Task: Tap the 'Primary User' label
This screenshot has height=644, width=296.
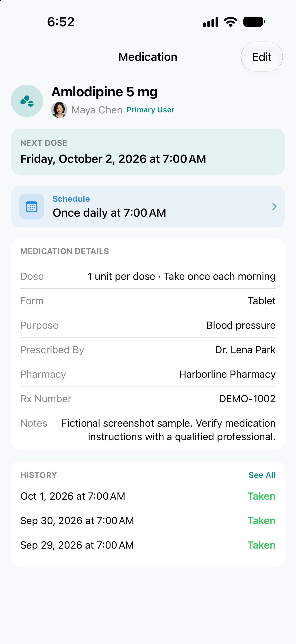Action: (x=150, y=110)
